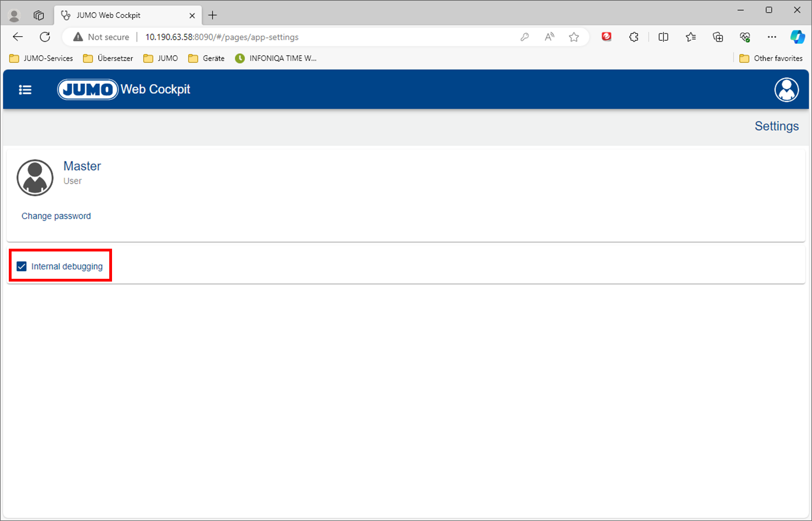Open the Copilot sidebar icon
The width and height of the screenshot is (812, 521).
pos(797,37)
